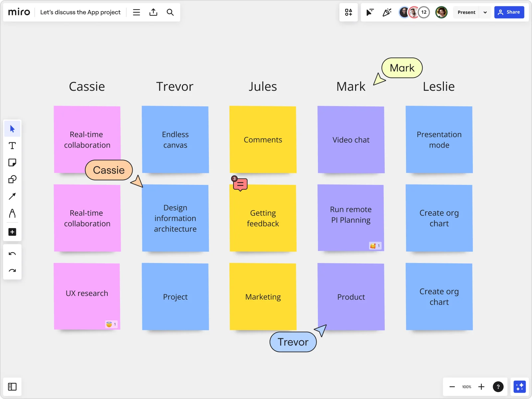Viewport: 532px width, 399px height.
Task: Start Present mode
Action: (x=466, y=12)
